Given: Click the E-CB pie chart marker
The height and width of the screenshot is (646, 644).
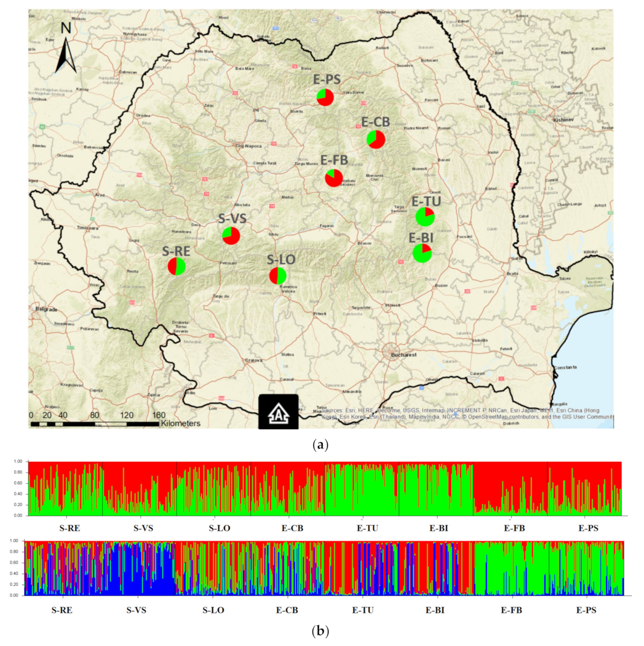Looking at the screenshot, I should click(x=376, y=139).
